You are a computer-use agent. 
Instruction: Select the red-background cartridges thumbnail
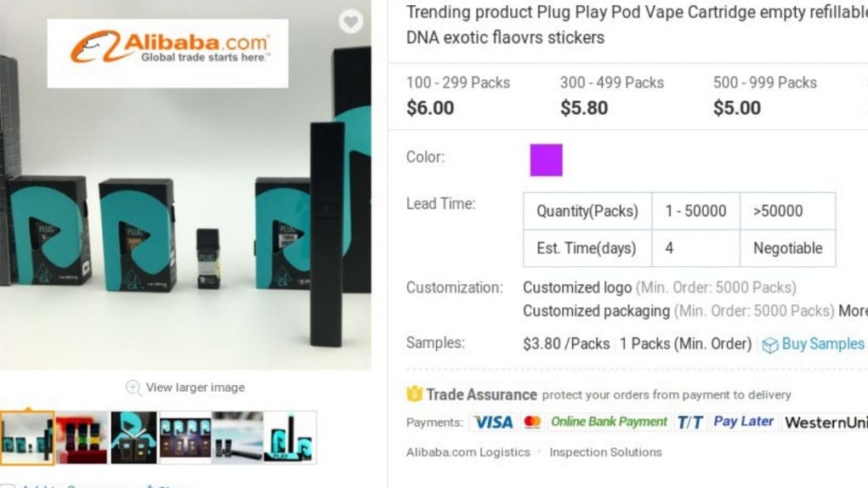coord(82,437)
